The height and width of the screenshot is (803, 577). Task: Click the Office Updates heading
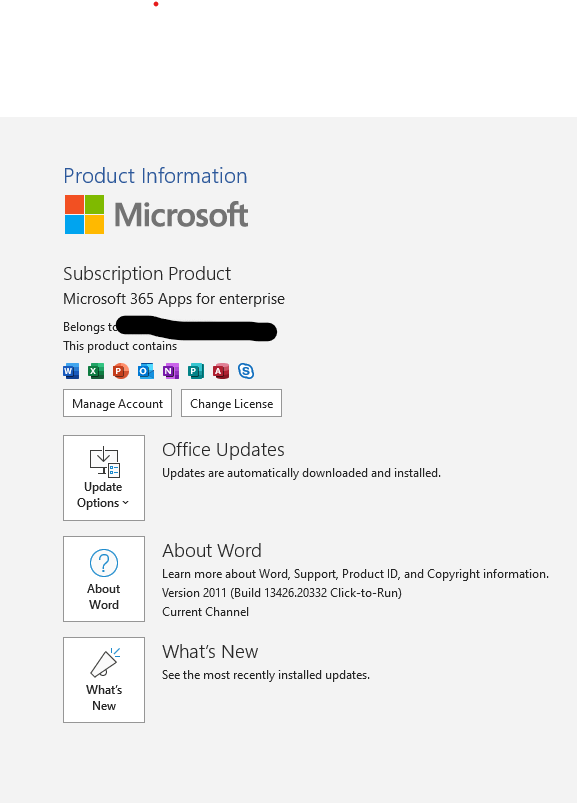[223, 450]
